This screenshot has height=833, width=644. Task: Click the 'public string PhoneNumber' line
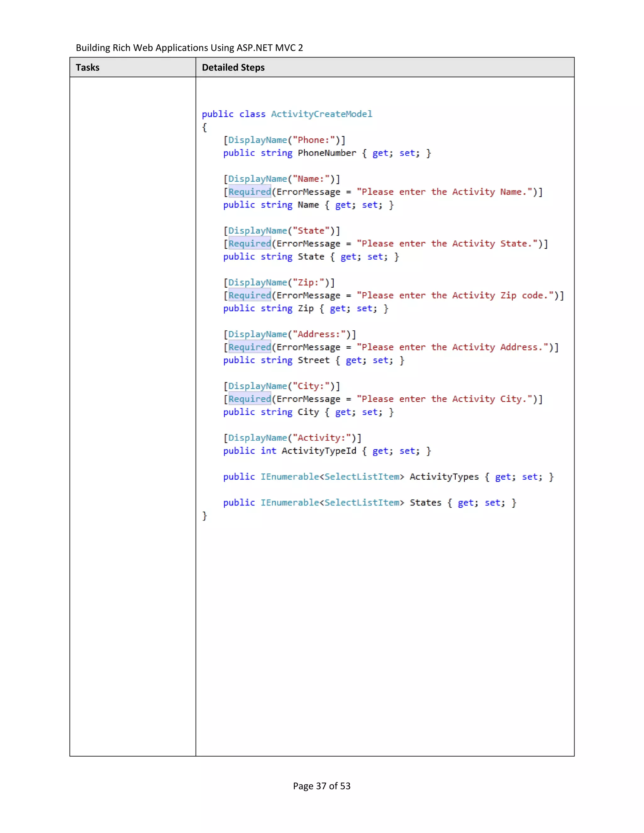pyautogui.click(x=327, y=153)
